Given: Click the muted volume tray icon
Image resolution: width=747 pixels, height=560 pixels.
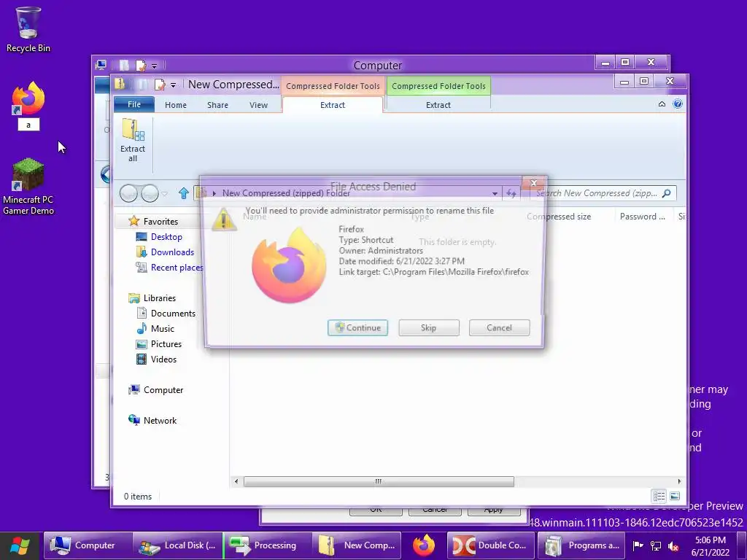Looking at the screenshot, I should click(x=673, y=546).
